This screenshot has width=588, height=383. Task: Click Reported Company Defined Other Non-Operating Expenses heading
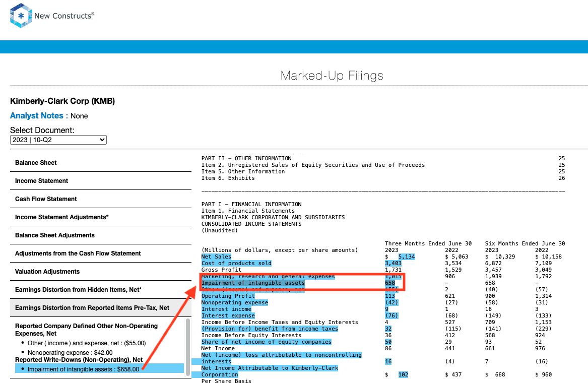click(x=86, y=330)
